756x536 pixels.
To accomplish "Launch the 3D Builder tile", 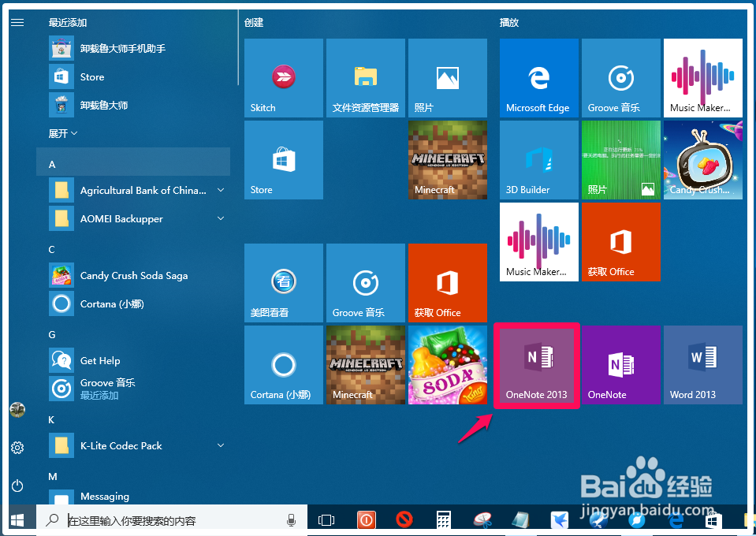I will click(x=539, y=159).
